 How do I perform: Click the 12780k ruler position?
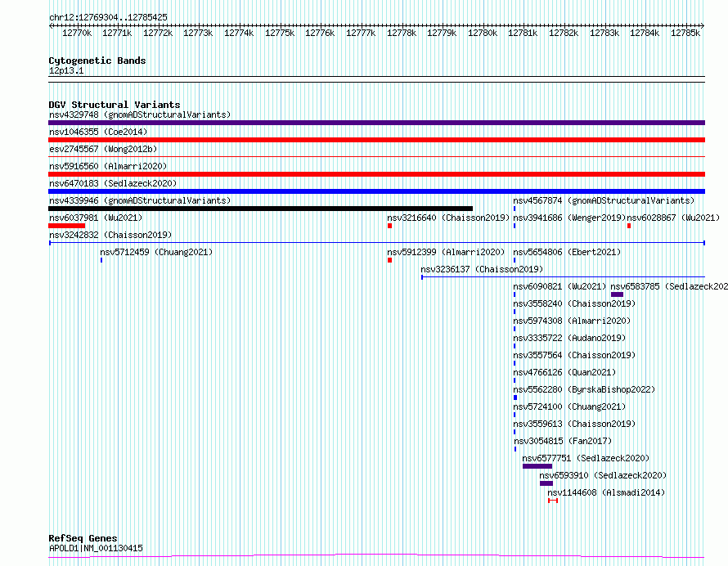483,33
